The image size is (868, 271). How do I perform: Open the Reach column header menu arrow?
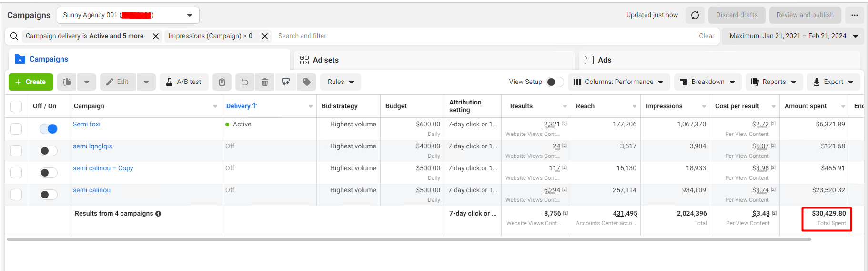tap(635, 106)
